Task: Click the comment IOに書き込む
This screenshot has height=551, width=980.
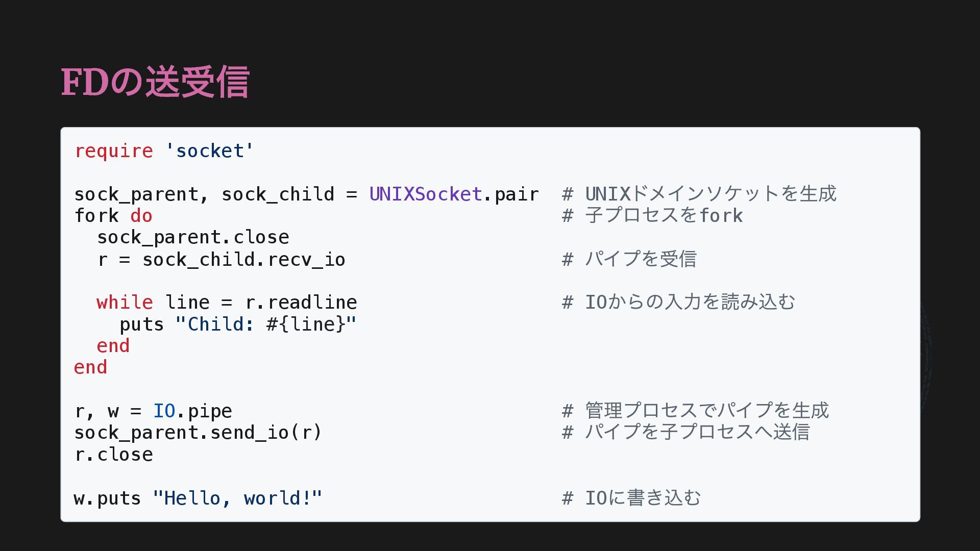Action: point(632,498)
